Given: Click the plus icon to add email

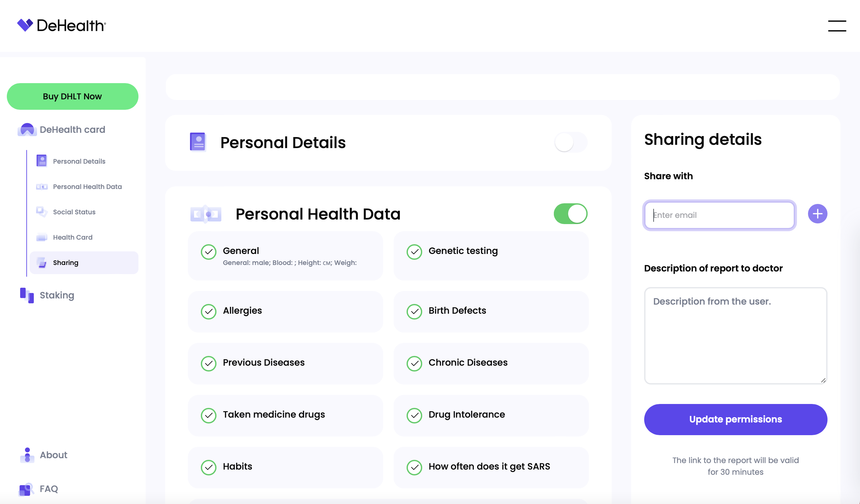Looking at the screenshot, I should point(817,214).
